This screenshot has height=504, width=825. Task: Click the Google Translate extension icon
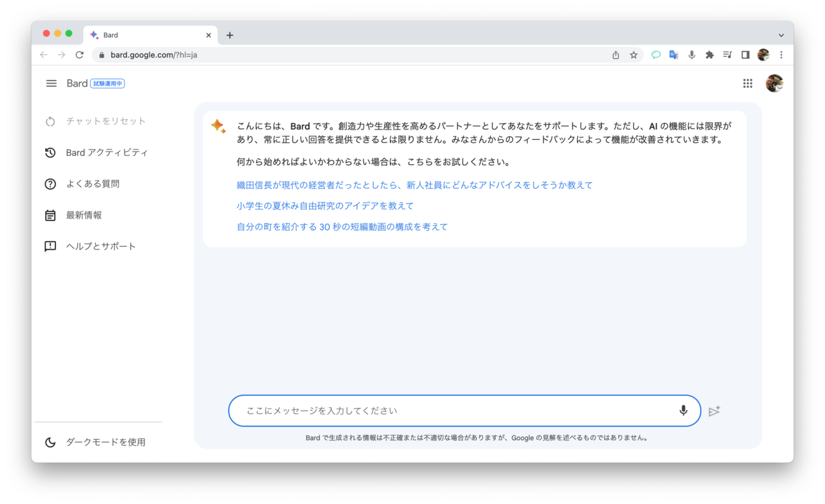click(674, 55)
